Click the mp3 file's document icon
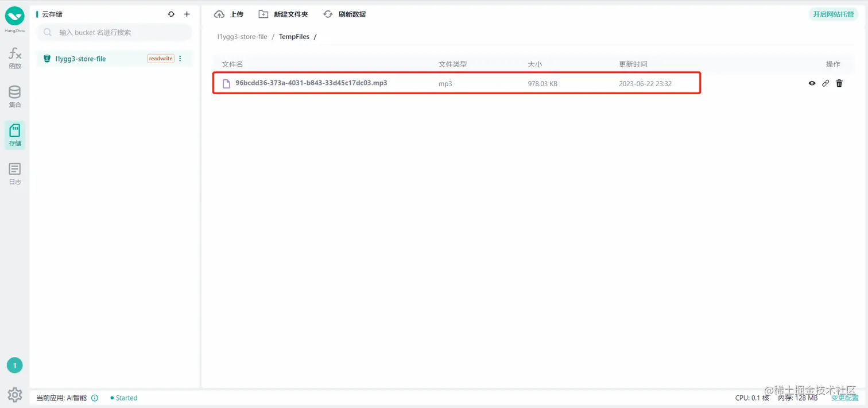This screenshot has width=868, height=408. point(226,83)
